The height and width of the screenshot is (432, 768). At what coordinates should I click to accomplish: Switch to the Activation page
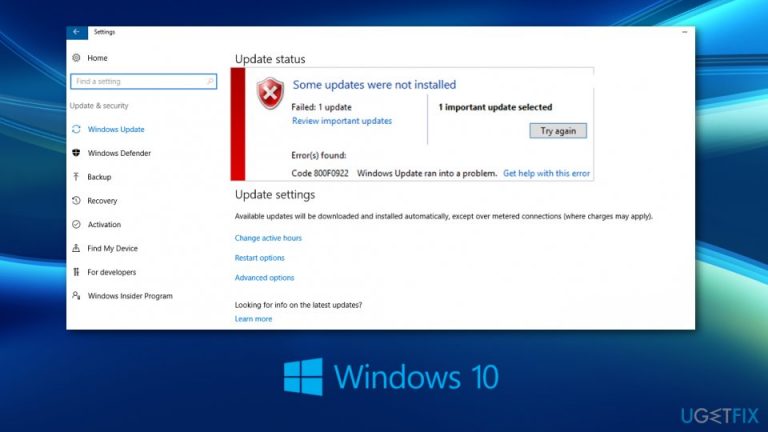104,224
